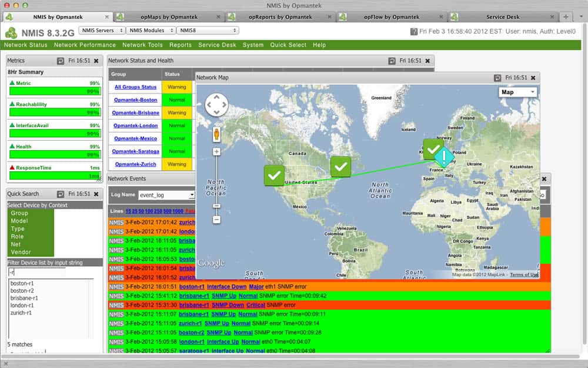
Task: Open the Network Tools menu
Action: point(142,45)
